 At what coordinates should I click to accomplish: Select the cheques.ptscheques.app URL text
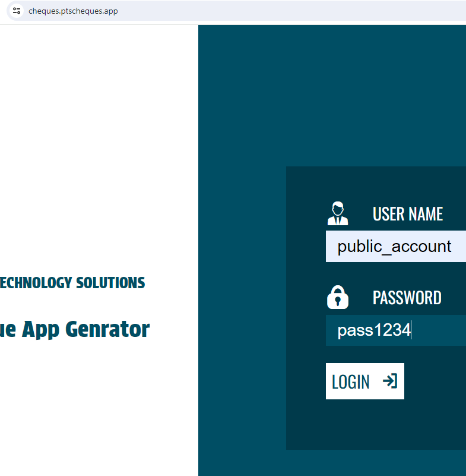click(x=73, y=11)
